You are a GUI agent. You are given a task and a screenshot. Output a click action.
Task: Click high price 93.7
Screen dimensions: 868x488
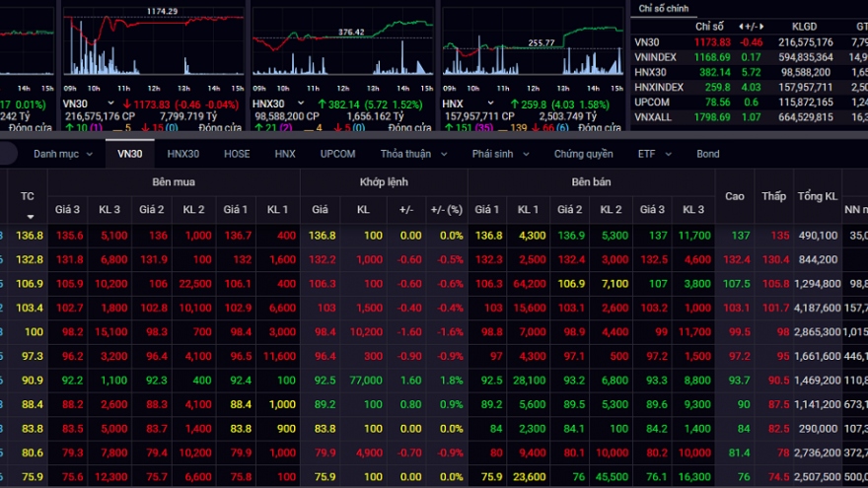point(740,381)
